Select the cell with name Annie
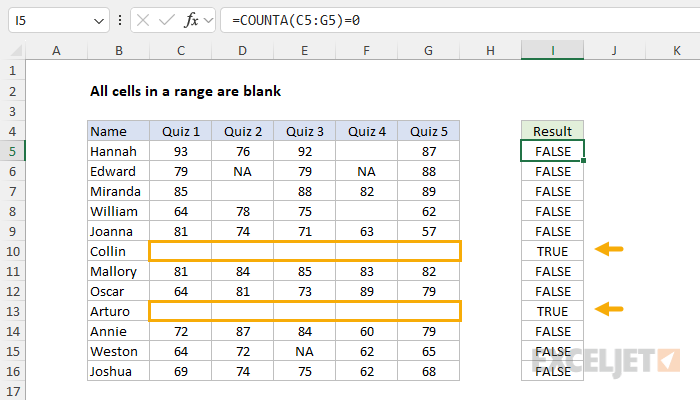This screenshot has width=700, height=400. click(119, 331)
